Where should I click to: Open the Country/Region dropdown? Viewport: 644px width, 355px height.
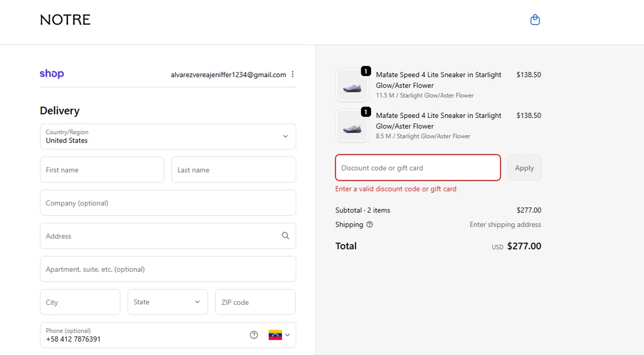pos(168,137)
